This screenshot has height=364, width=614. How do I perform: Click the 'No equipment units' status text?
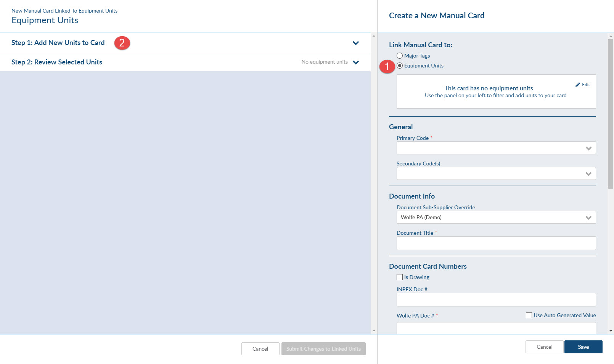click(x=325, y=62)
